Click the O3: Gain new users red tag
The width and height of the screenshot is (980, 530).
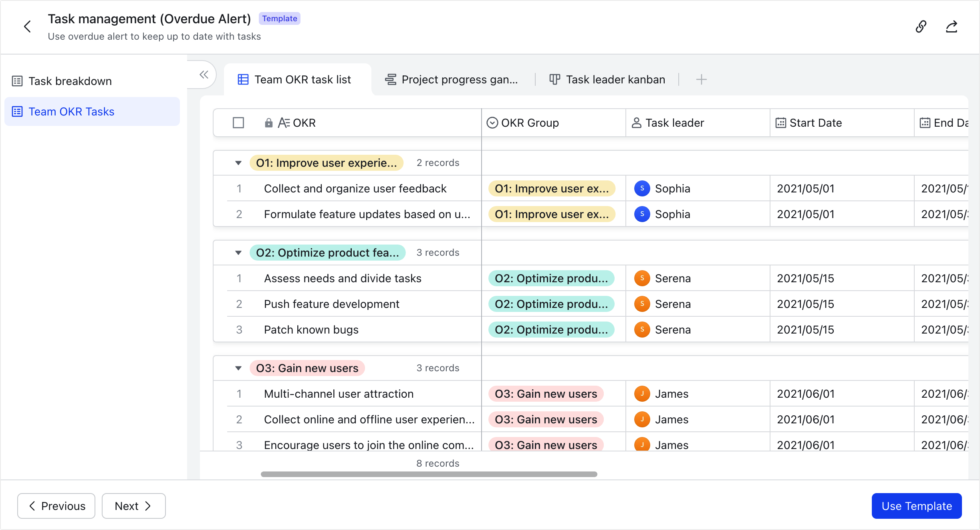click(307, 368)
